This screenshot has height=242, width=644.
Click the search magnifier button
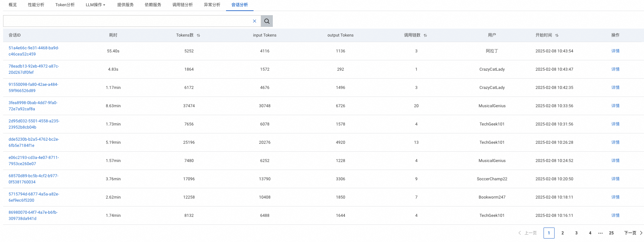tap(267, 21)
